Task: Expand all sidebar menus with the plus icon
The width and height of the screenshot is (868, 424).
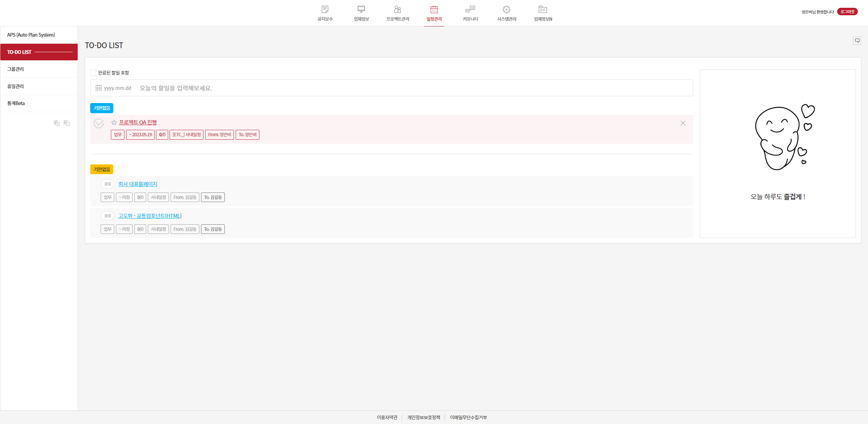Action: point(57,123)
